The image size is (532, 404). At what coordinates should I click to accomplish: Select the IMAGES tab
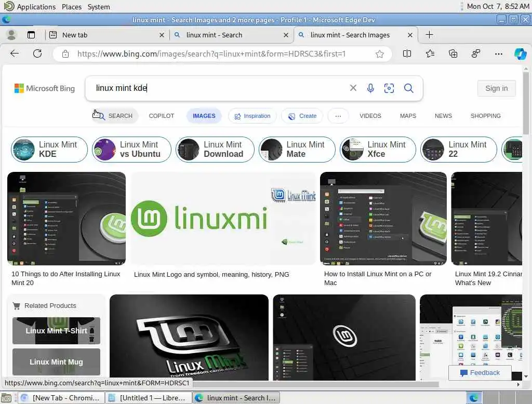(204, 116)
